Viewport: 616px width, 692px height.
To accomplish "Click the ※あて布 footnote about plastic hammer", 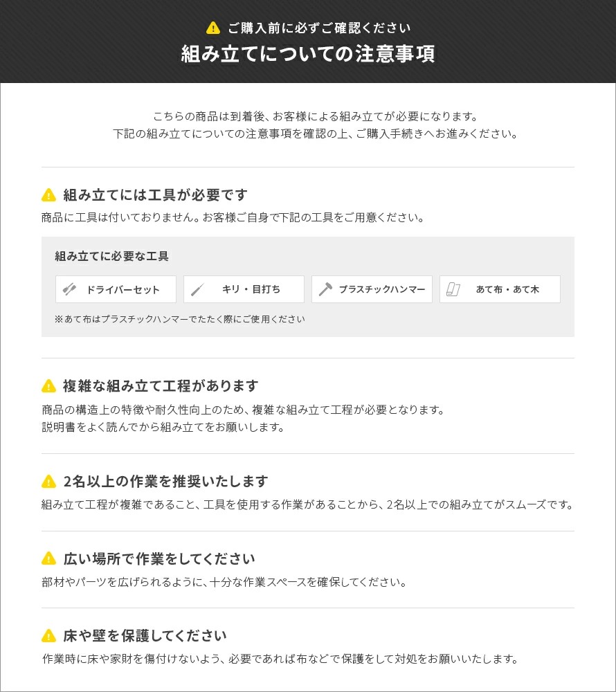I will [179, 319].
